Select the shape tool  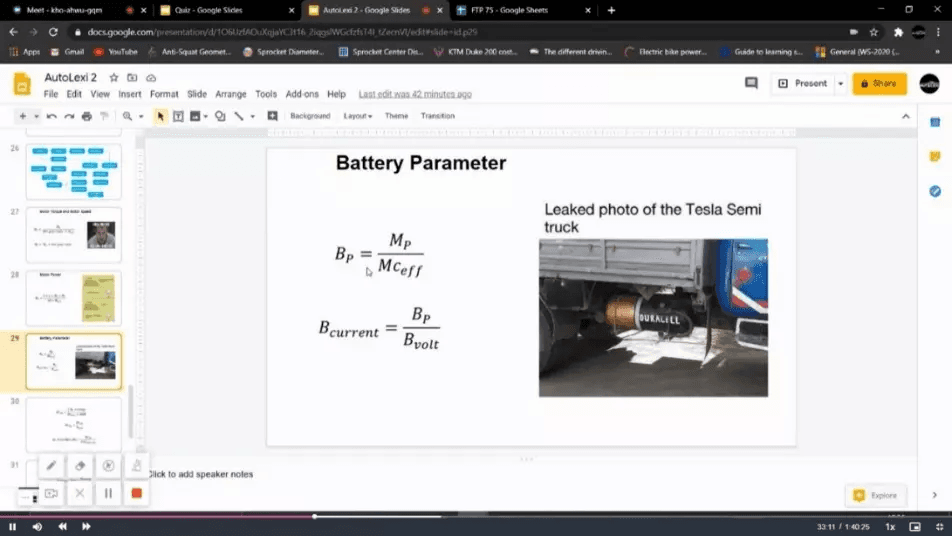pyautogui.click(x=220, y=116)
